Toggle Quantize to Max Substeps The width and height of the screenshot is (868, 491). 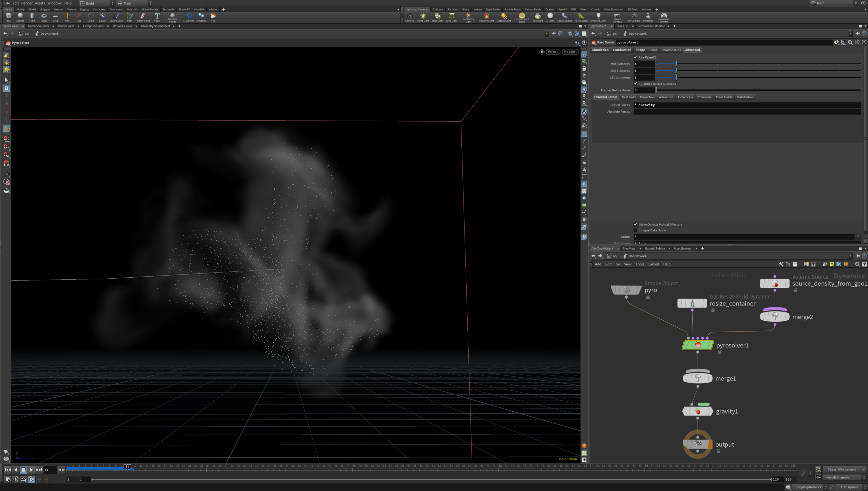[635, 84]
